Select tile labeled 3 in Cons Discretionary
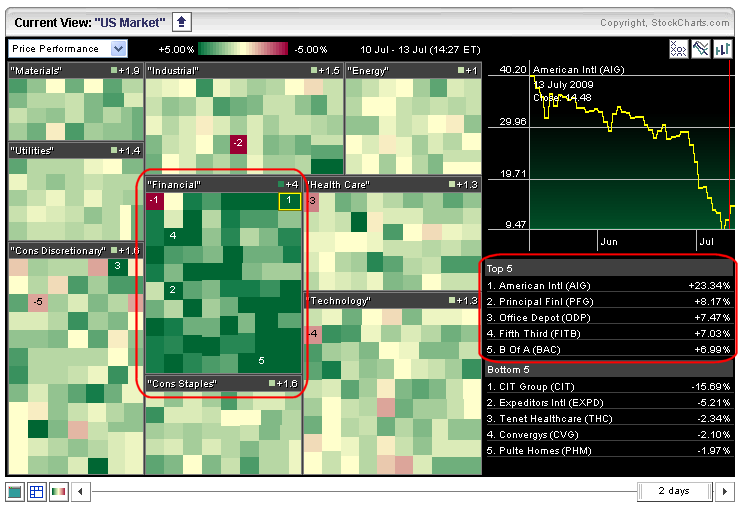Viewport: 740px width, 505px height. coord(118,266)
